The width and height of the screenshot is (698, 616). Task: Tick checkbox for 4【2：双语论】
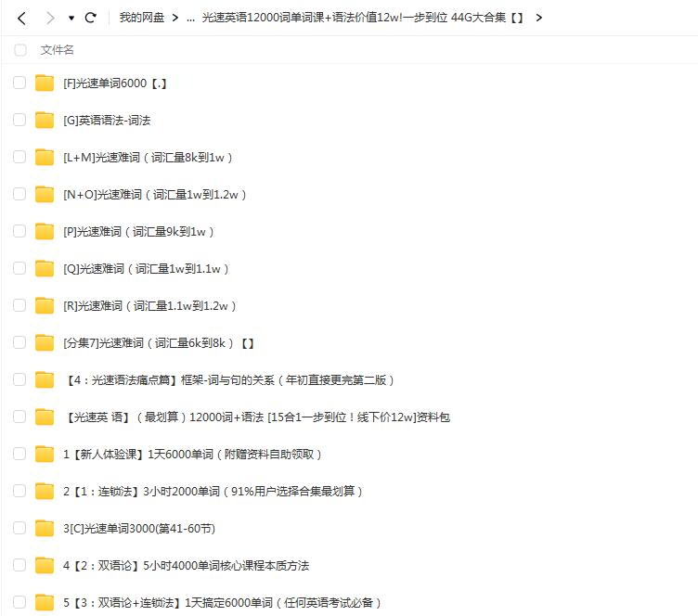coord(19,565)
